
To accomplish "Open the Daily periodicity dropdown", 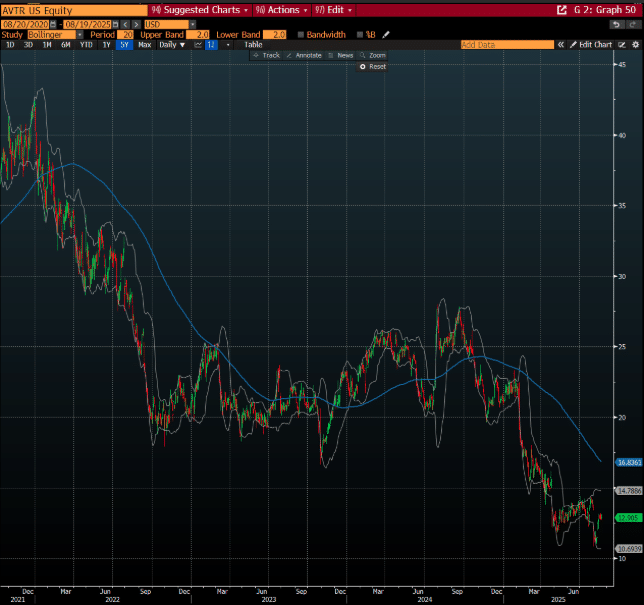I will (x=172, y=45).
